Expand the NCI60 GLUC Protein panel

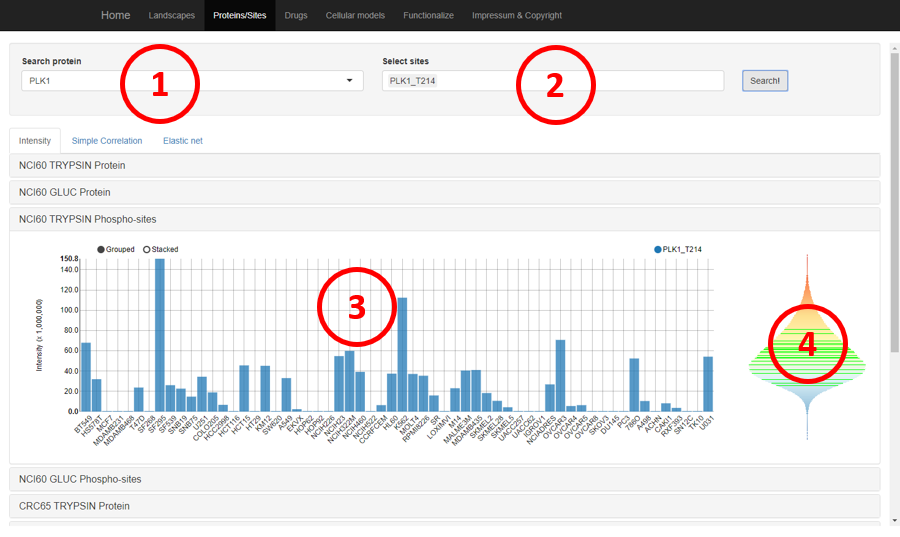tap(65, 192)
